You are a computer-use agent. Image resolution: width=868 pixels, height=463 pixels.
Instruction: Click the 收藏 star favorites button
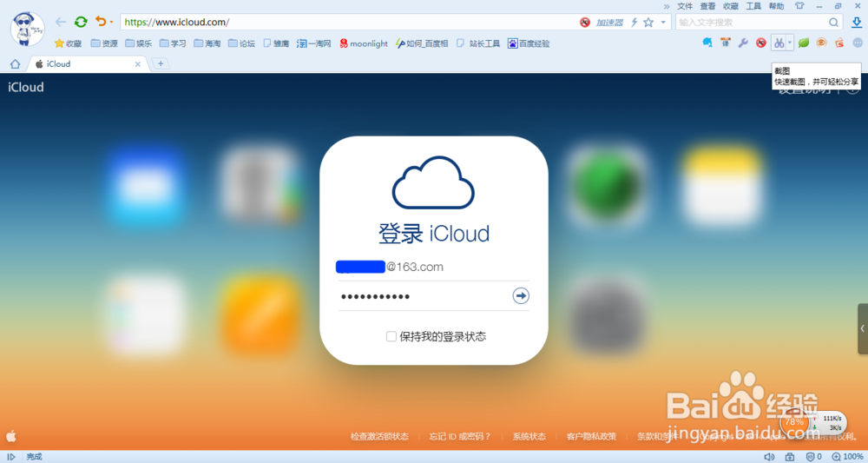click(x=68, y=43)
